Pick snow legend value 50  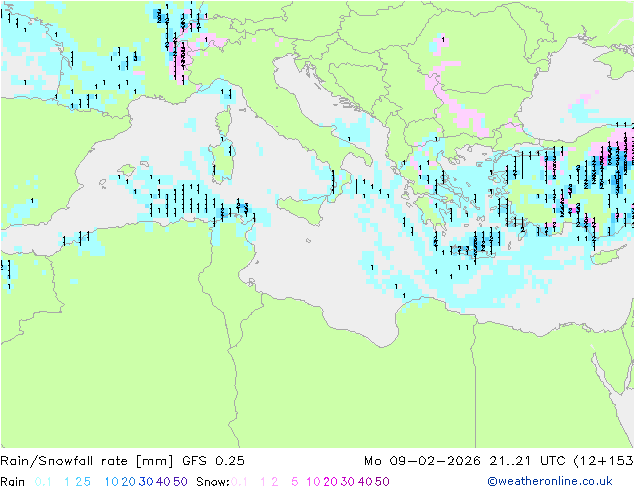point(382,482)
